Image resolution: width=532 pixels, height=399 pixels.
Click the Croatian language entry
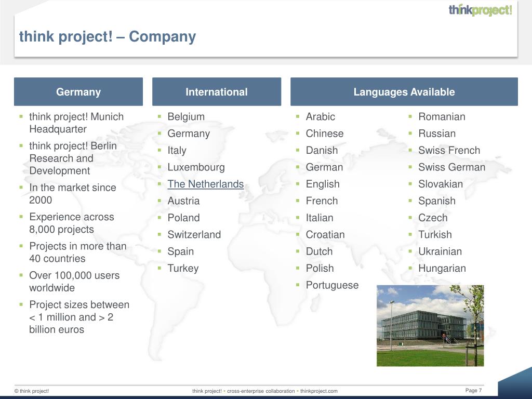point(325,234)
